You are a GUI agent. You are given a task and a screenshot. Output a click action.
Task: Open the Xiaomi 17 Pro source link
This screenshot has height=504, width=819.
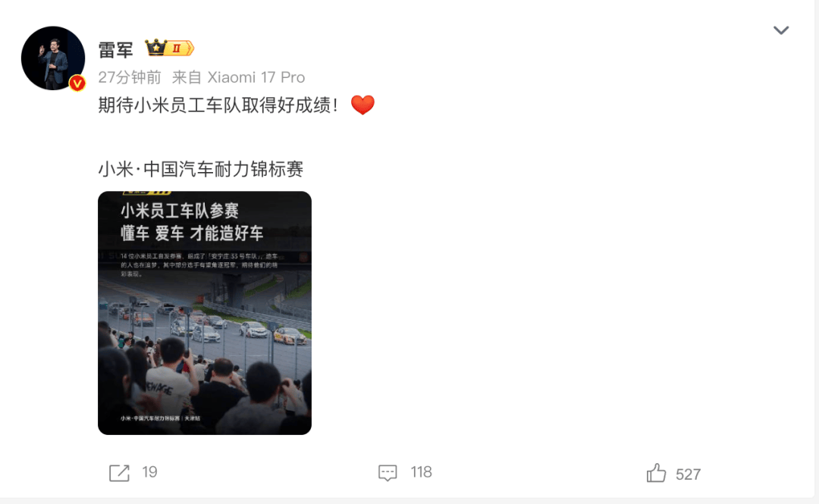(x=256, y=77)
